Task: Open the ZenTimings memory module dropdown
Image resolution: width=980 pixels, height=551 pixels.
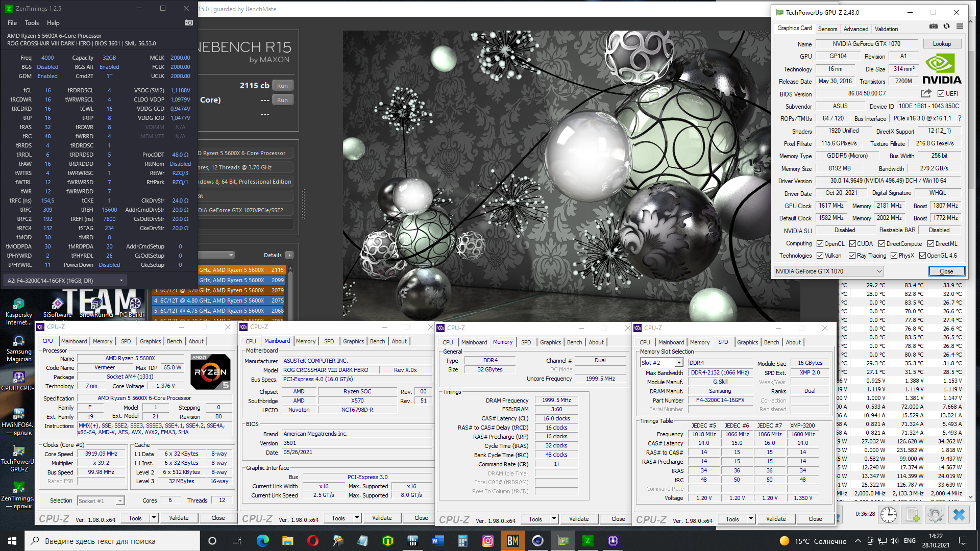Action: [x=65, y=281]
